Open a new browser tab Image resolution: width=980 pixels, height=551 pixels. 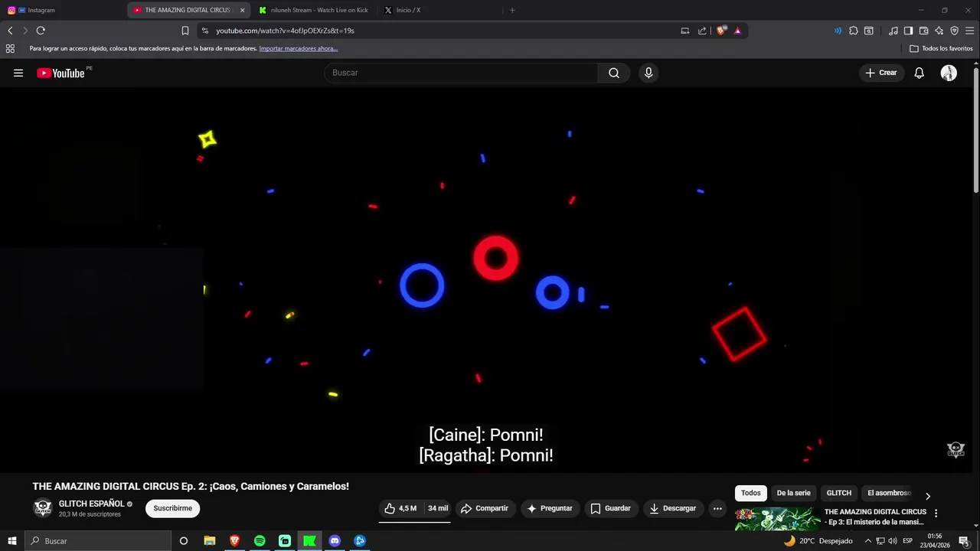pos(512,10)
